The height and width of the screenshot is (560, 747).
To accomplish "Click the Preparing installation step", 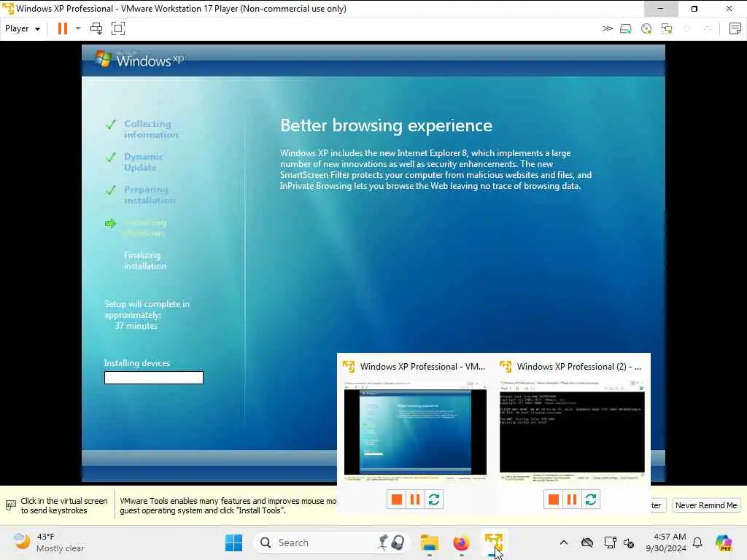I will coord(149,195).
